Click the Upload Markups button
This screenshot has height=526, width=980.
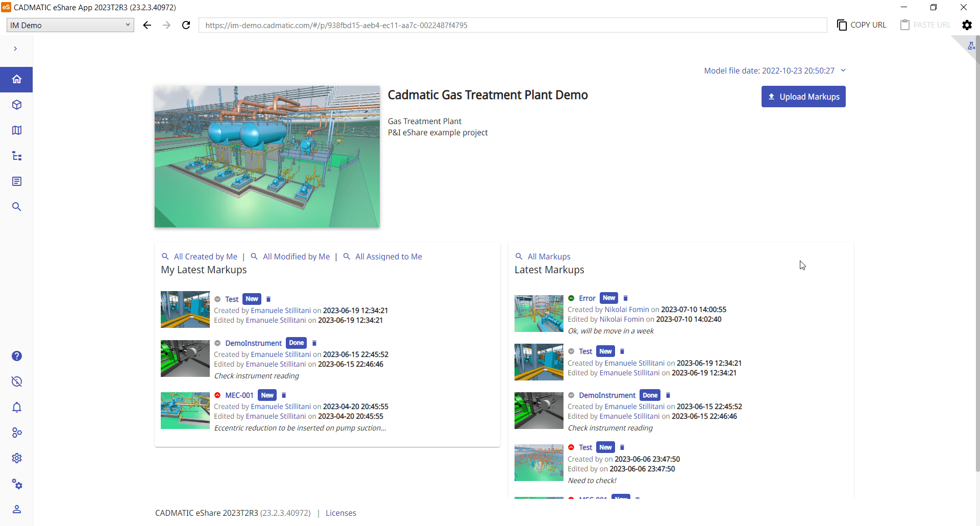803,97
